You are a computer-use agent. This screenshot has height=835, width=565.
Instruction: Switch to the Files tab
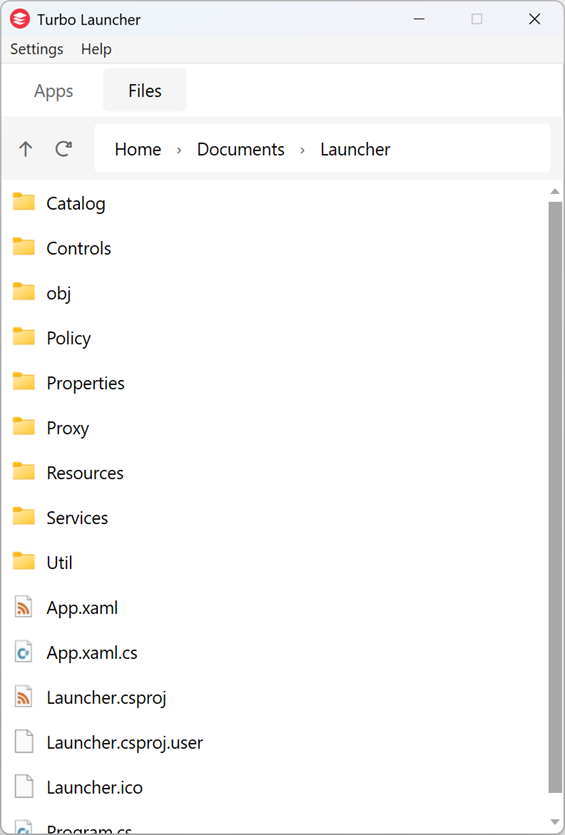coord(145,91)
